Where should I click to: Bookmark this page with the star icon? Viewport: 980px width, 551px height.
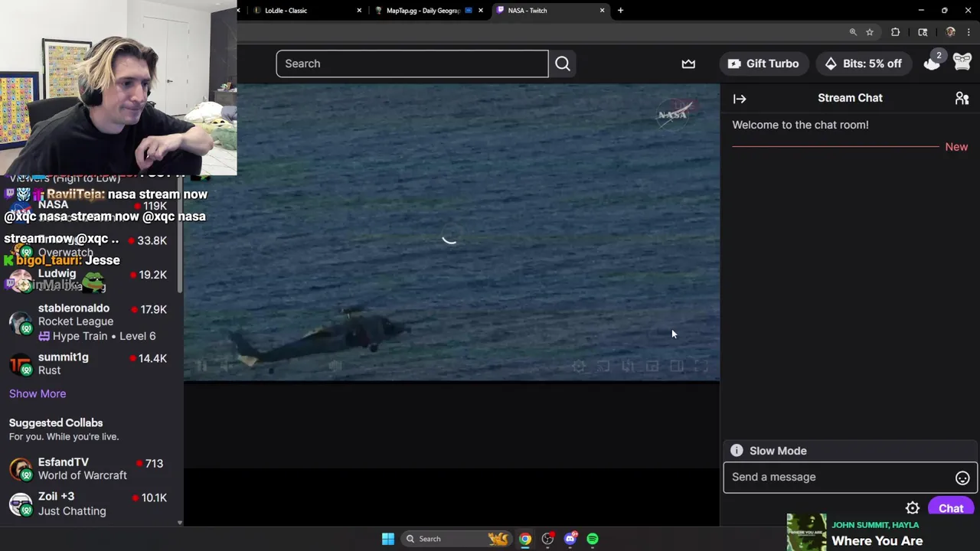[x=870, y=32]
